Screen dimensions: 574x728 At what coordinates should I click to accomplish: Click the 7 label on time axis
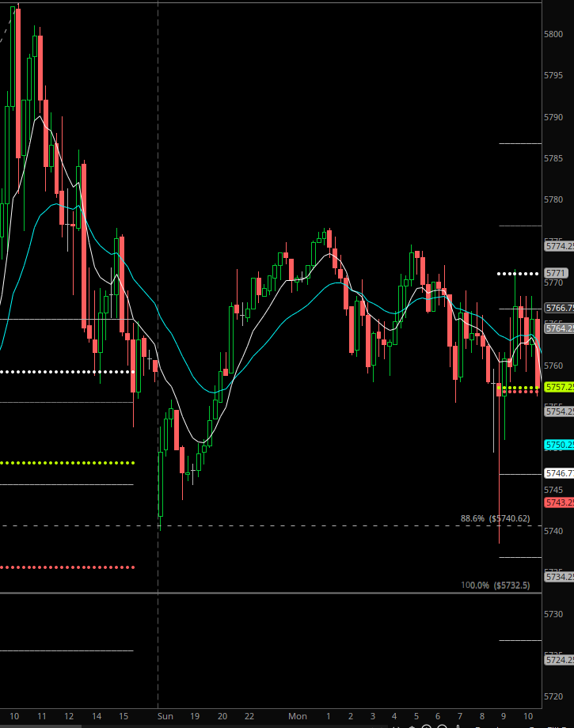[x=460, y=716]
